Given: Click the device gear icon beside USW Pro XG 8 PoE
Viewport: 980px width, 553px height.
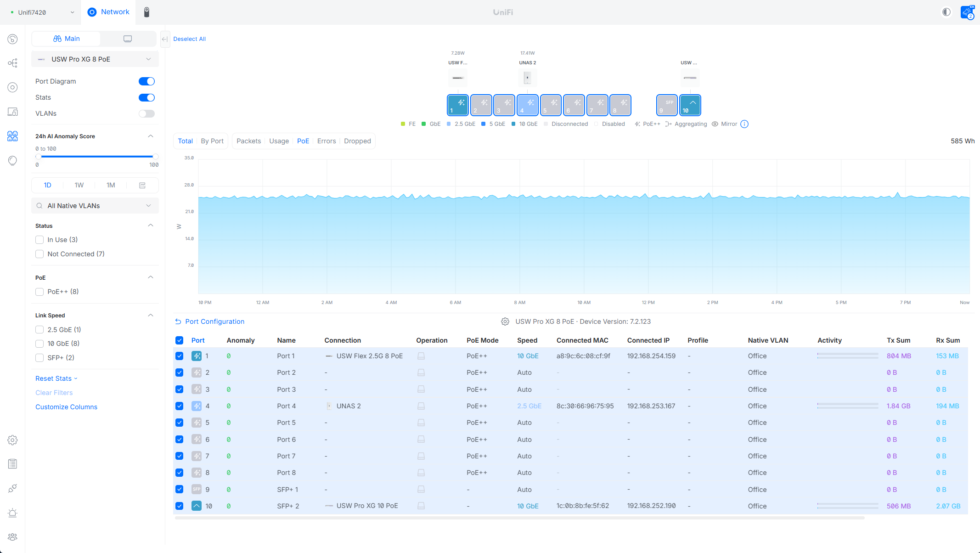Looking at the screenshot, I should pos(505,322).
